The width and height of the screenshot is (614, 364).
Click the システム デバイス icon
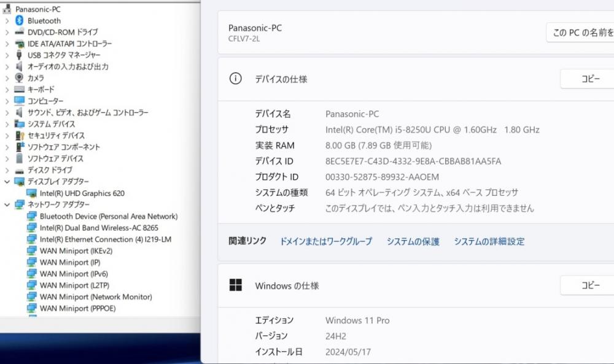(x=19, y=123)
